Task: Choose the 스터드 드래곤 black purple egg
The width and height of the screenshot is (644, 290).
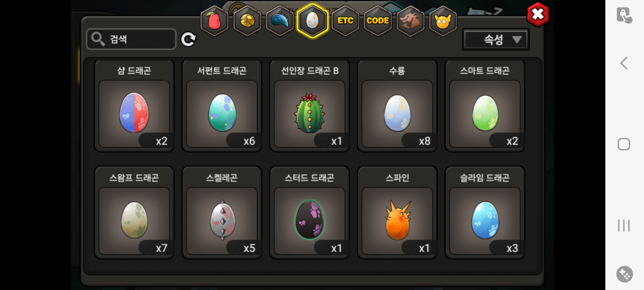Action: click(310, 213)
